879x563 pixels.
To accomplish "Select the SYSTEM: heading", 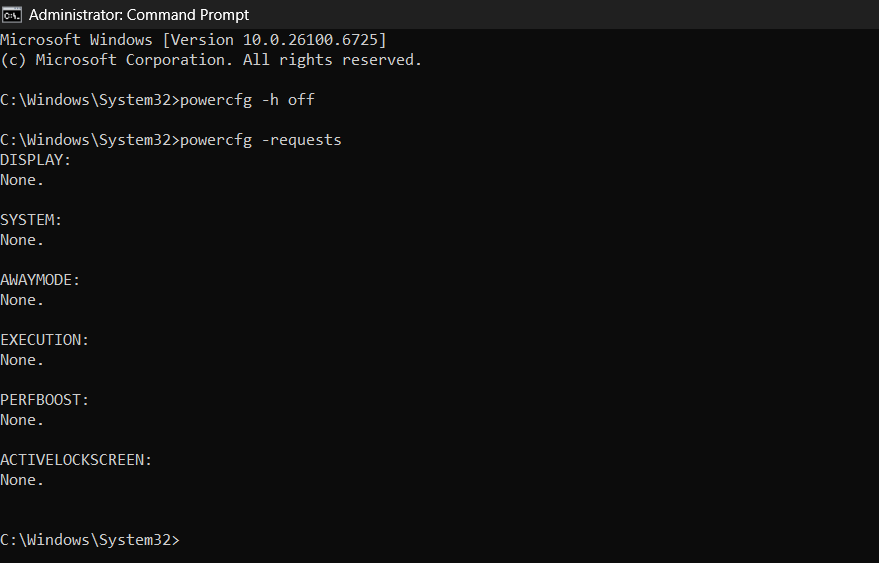I will click(31, 220).
